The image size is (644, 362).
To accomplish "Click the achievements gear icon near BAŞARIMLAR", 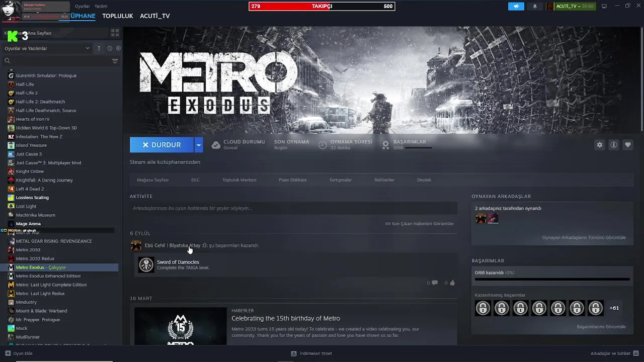I will pos(385,145).
